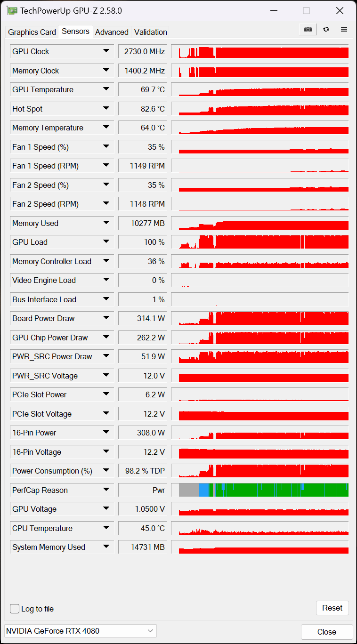Go to the Validation tab

pyautogui.click(x=150, y=32)
